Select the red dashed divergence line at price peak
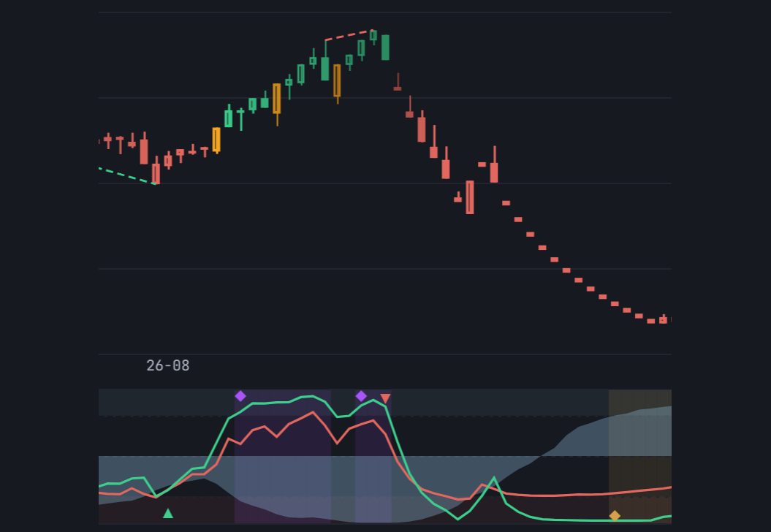The height and width of the screenshot is (532, 771). pos(349,35)
